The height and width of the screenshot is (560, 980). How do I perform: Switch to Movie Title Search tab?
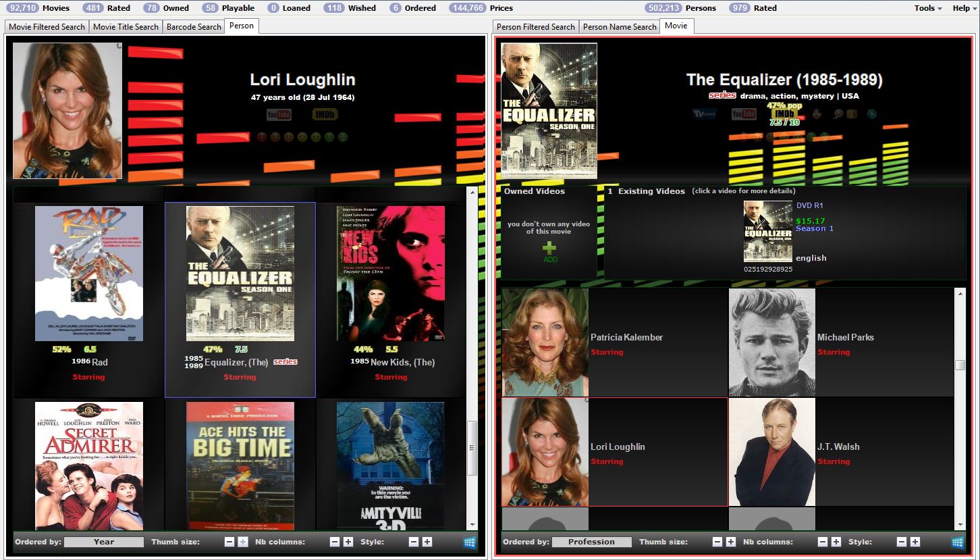pos(126,27)
